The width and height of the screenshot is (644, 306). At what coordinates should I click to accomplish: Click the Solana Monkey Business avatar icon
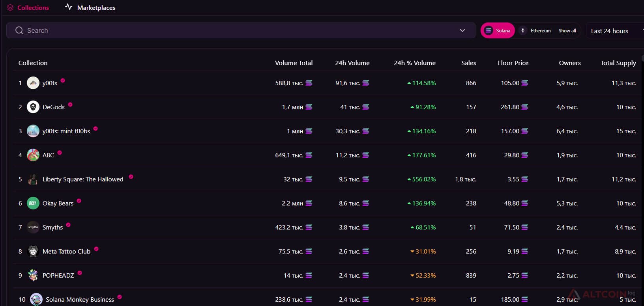pyautogui.click(x=36, y=299)
